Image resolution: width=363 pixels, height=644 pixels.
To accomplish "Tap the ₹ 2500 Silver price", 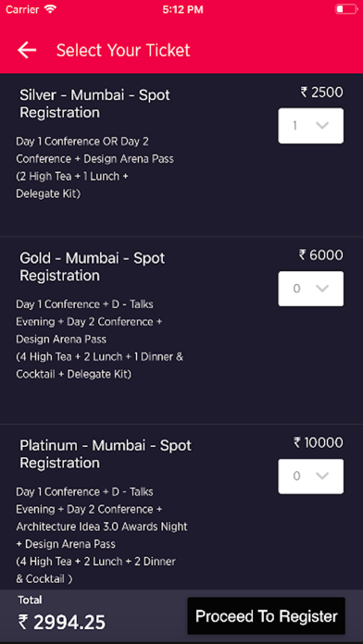I will pos(321,93).
